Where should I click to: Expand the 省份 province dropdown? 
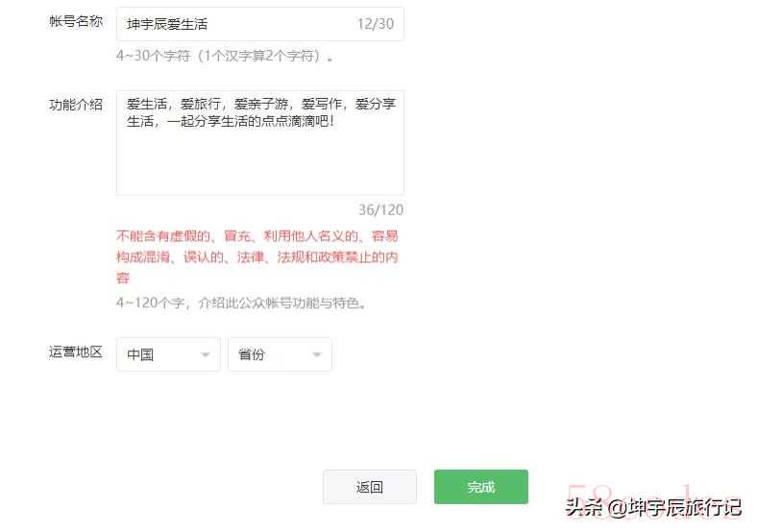pyautogui.click(x=280, y=354)
